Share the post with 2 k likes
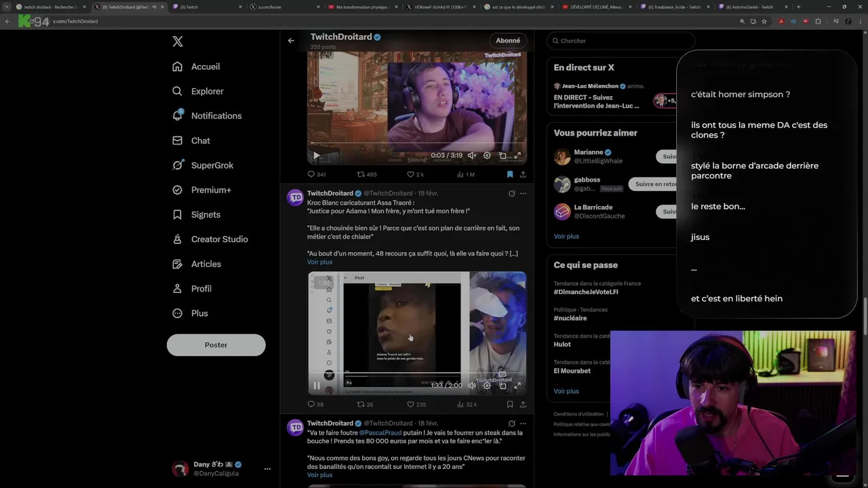The width and height of the screenshot is (868, 488). (523, 174)
